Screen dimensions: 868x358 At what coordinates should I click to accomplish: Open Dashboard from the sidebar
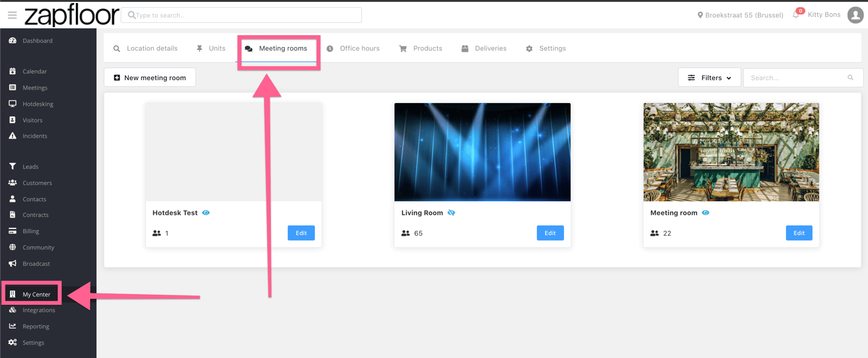pyautogui.click(x=37, y=41)
